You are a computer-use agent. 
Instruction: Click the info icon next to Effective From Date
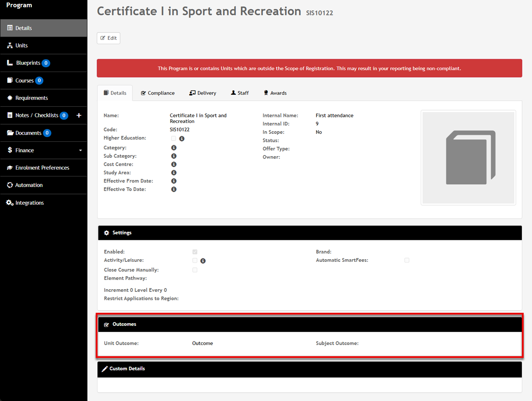click(174, 181)
